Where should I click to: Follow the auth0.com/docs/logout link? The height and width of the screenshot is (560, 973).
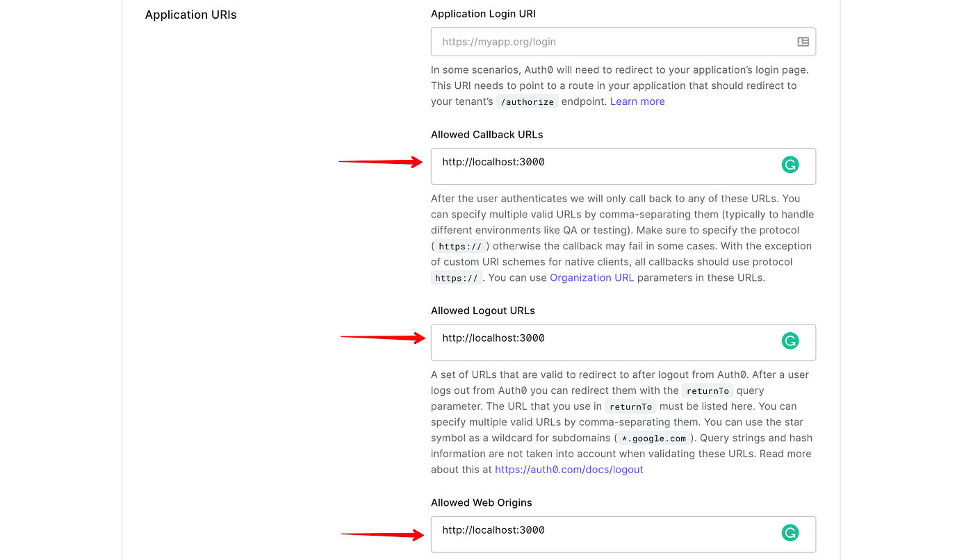[x=569, y=469]
